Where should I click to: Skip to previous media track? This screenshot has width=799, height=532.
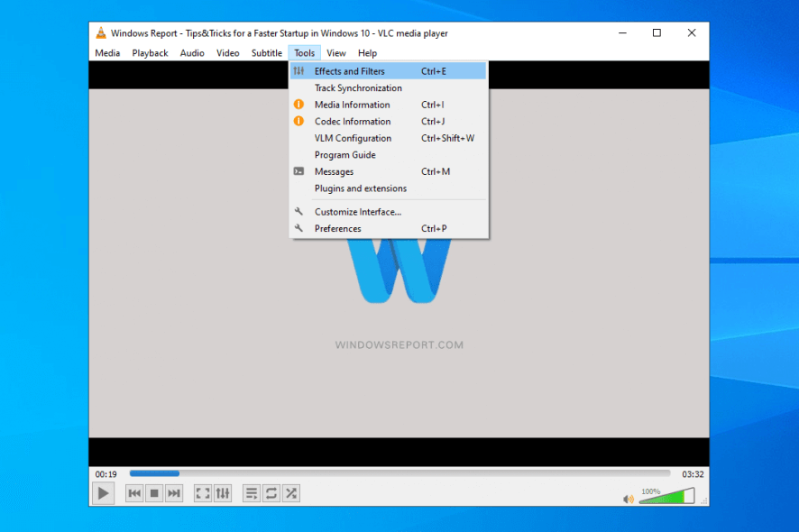[x=134, y=493]
